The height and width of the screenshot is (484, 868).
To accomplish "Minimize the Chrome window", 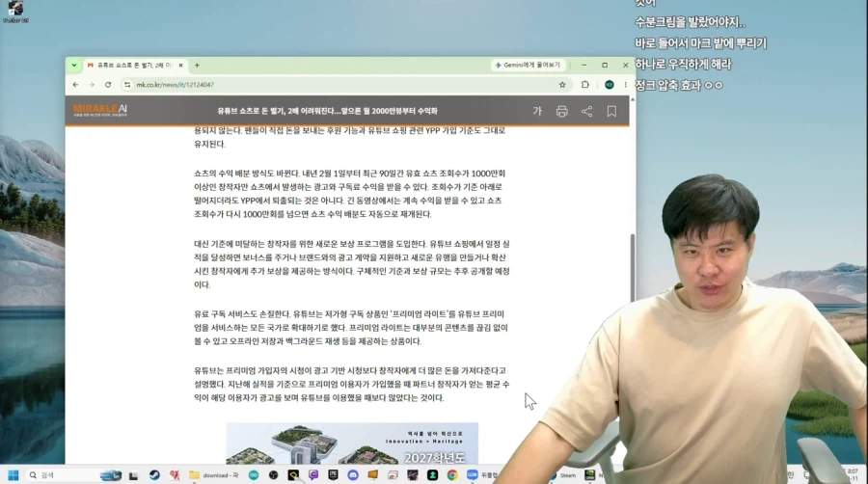I will click(584, 66).
